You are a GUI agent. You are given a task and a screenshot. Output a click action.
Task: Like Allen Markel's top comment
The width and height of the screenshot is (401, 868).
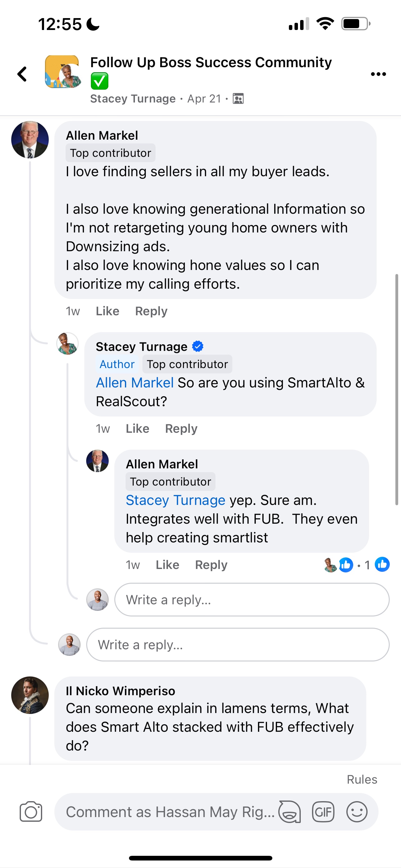tap(107, 311)
